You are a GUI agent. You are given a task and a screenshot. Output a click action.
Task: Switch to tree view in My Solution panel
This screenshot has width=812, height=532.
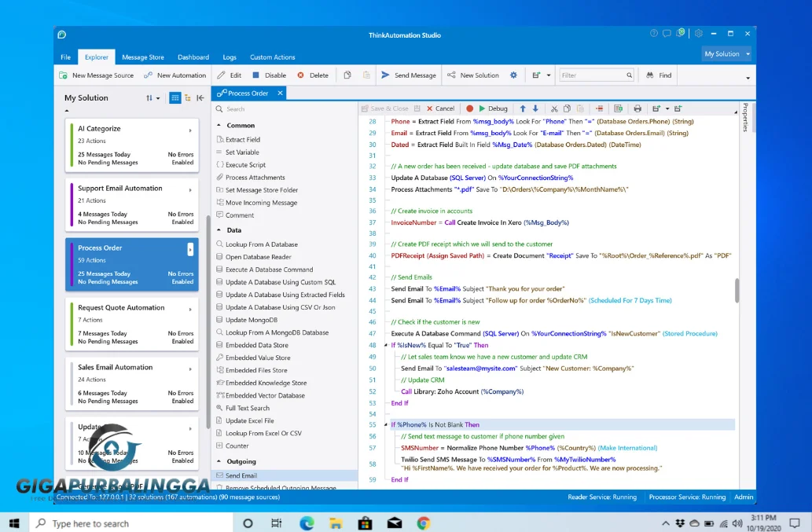[x=187, y=97]
